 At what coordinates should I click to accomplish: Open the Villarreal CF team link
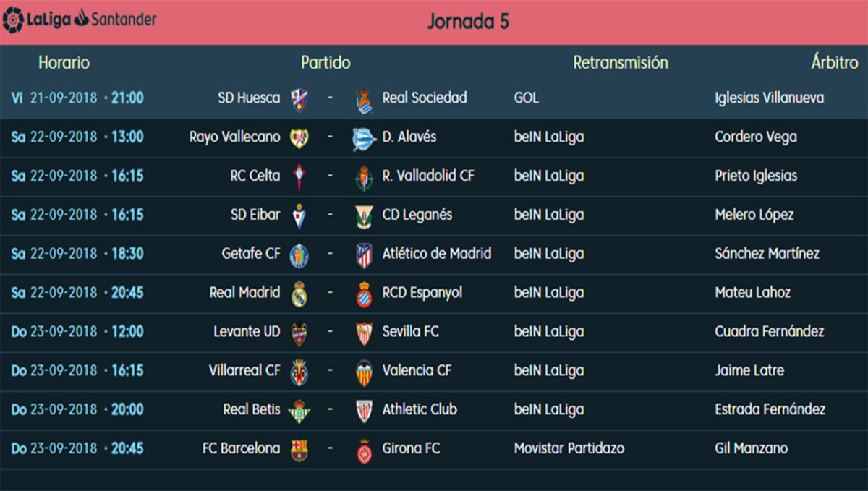[244, 370]
